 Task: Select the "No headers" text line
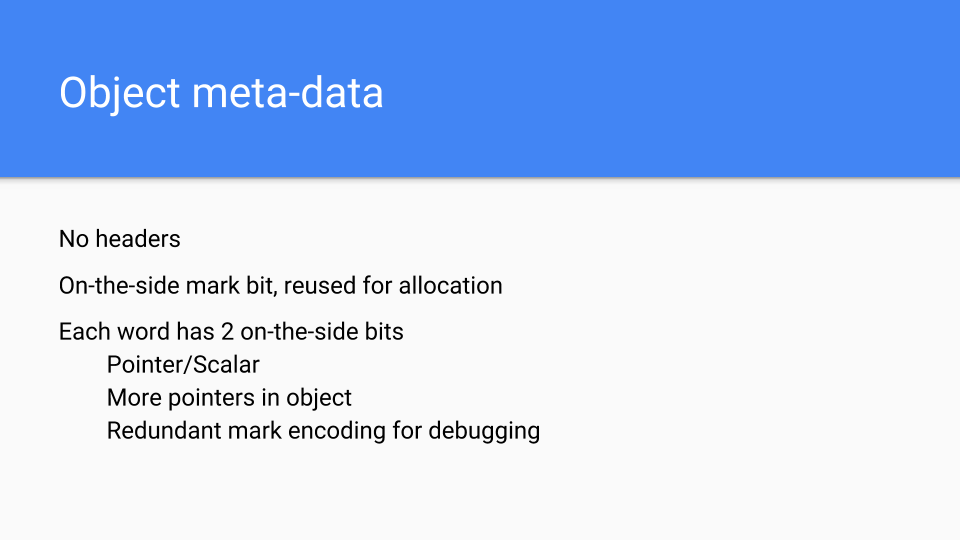point(120,239)
